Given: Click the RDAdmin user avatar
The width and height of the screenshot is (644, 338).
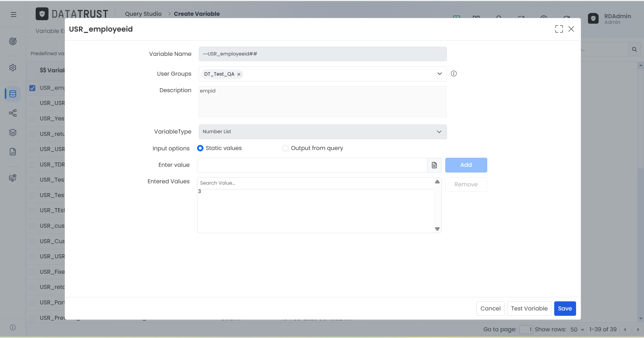Looking at the screenshot, I should (x=593, y=18).
